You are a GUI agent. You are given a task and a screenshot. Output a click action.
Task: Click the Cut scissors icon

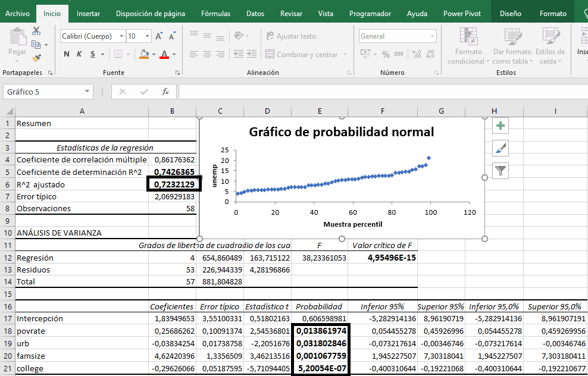coord(36,31)
